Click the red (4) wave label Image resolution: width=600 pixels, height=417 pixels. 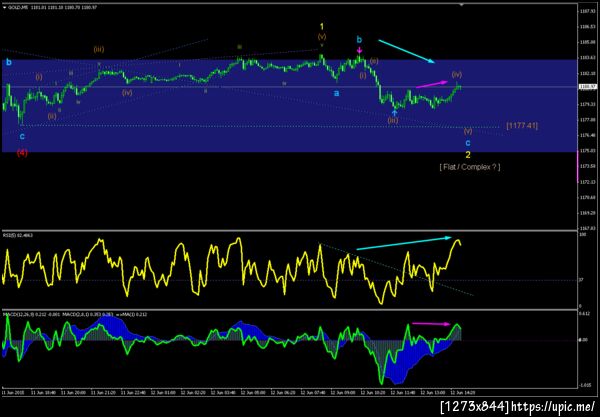[x=22, y=153]
